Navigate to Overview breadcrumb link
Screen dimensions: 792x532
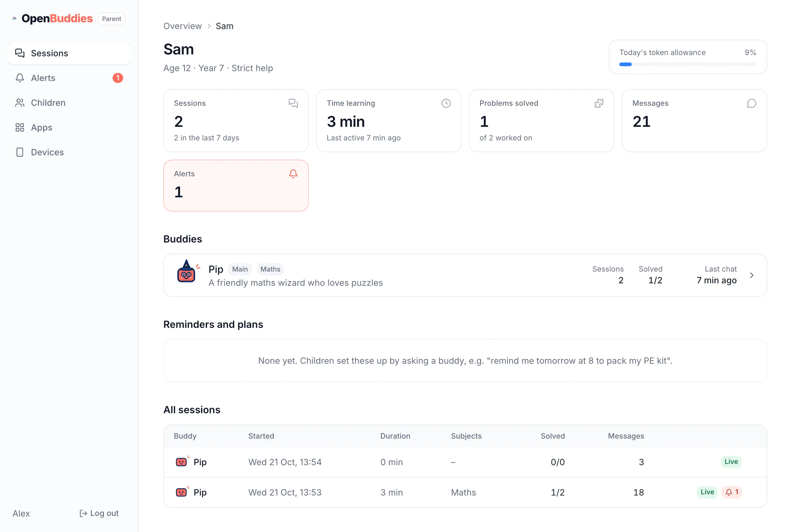tap(183, 26)
